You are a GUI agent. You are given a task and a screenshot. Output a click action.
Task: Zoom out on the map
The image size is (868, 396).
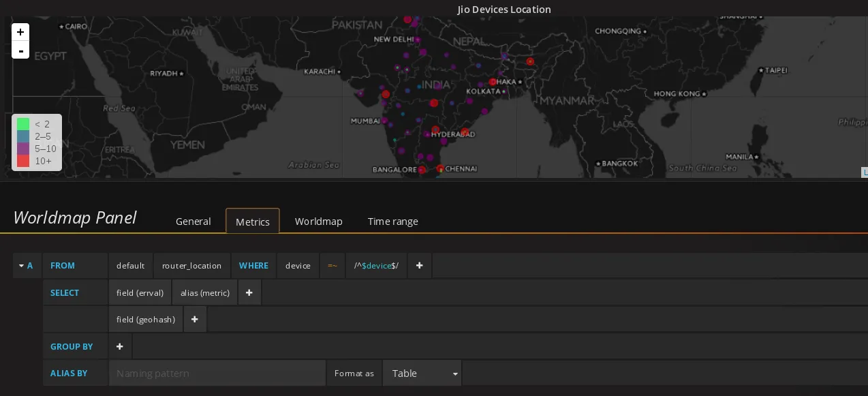(20, 50)
